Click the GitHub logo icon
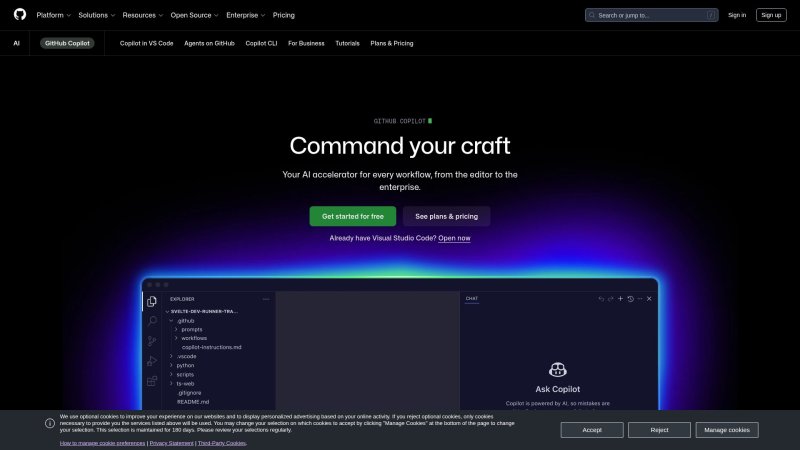This screenshot has height=450, width=800. [x=20, y=14]
